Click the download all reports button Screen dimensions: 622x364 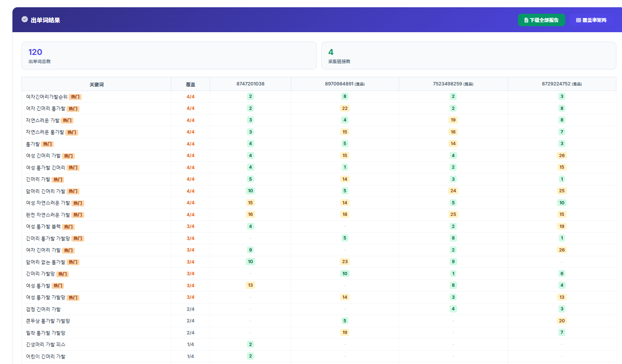pos(541,20)
